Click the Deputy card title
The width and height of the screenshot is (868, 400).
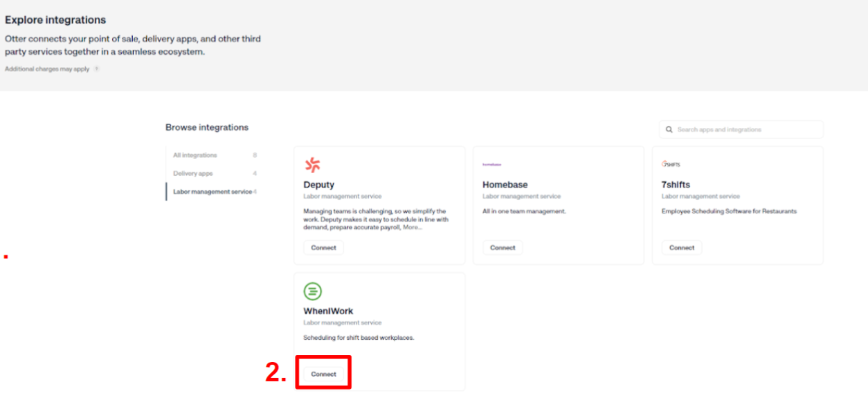point(319,185)
